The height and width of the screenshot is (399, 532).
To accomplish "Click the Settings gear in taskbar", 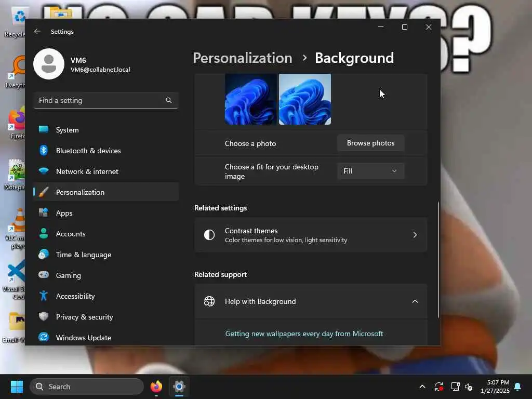I will pos(179,387).
